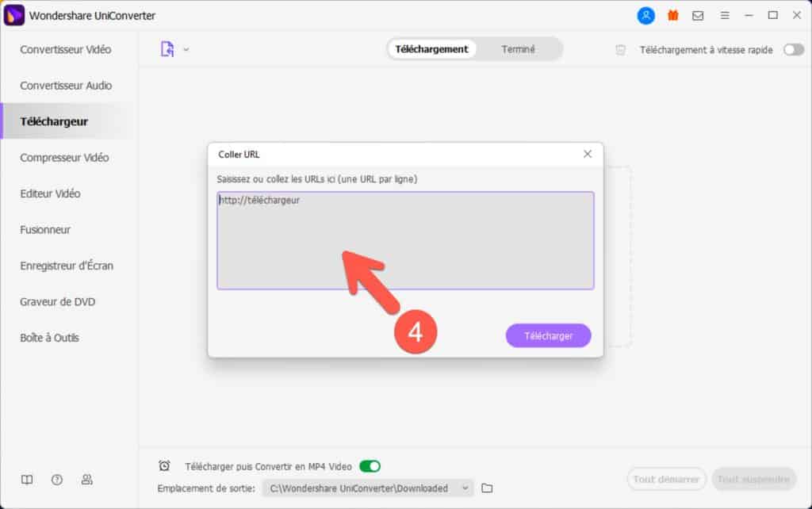812x509 pixels.
Task: Open Compresseur Vidéo in the sidebar
Action: (64, 158)
